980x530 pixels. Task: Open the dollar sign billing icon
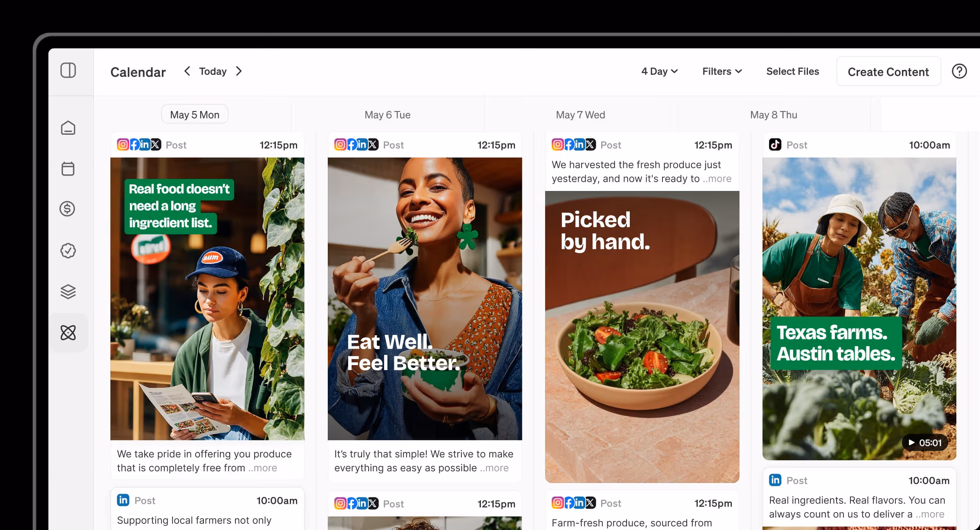(x=67, y=209)
